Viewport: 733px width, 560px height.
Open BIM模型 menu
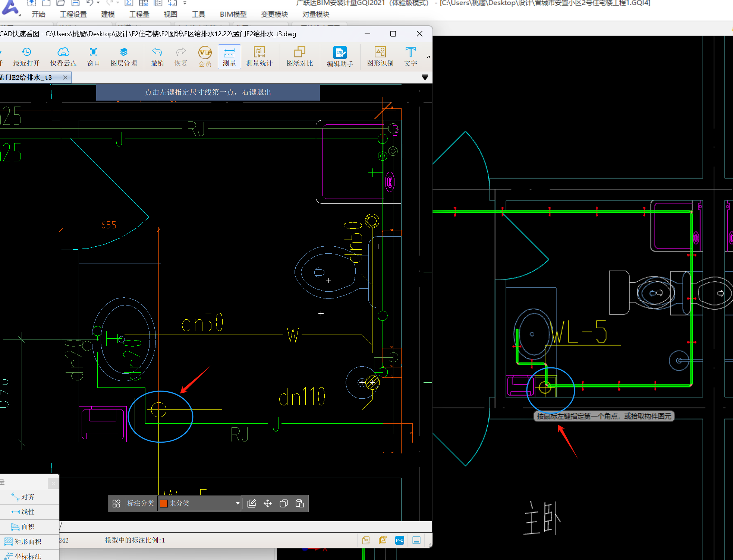tap(233, 14)
